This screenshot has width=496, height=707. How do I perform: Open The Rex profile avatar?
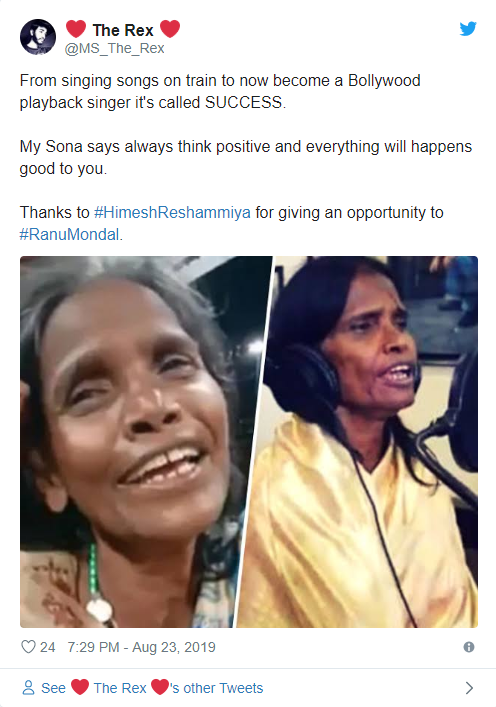[38, 37]
